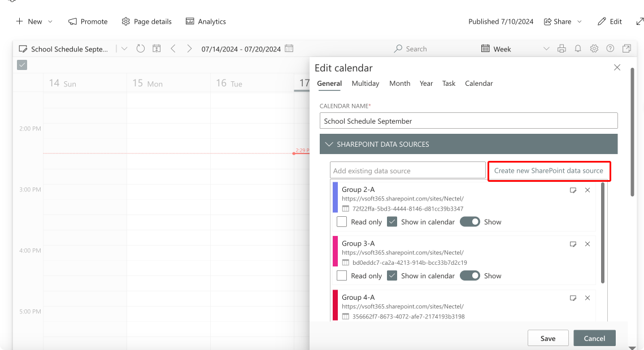Click the page Edit button
This screenshot has height=350, width=644.
coord(610,21)
